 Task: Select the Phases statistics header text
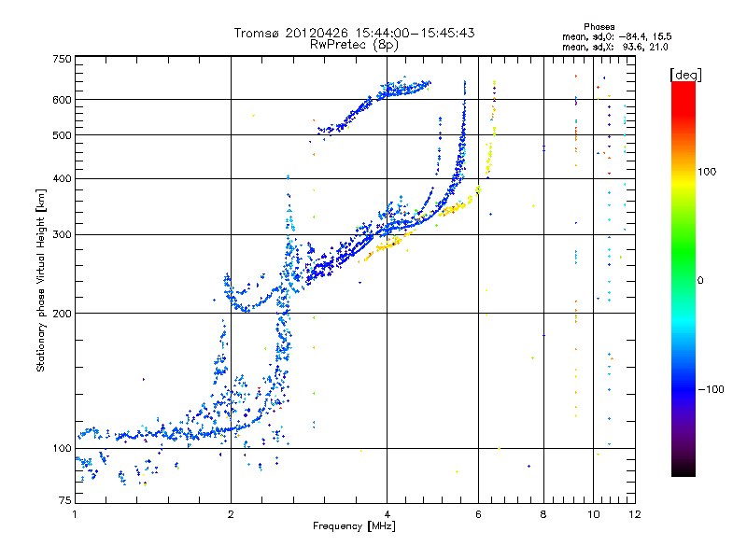[x=599, y=27]
